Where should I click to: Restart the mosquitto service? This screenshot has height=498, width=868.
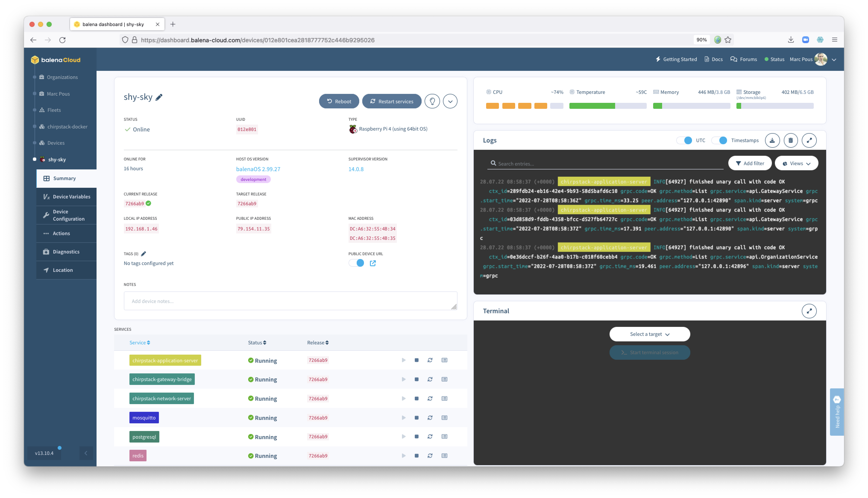(430, 417)
